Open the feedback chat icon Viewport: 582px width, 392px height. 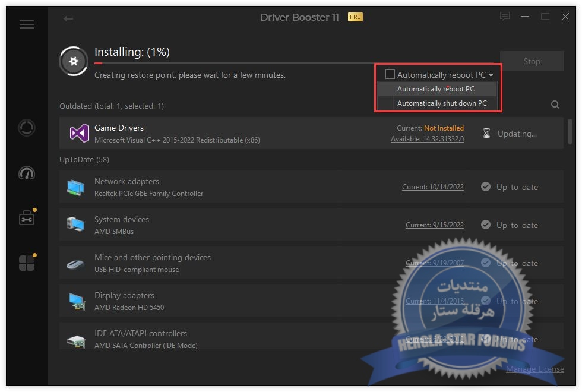tap(504, 17)
